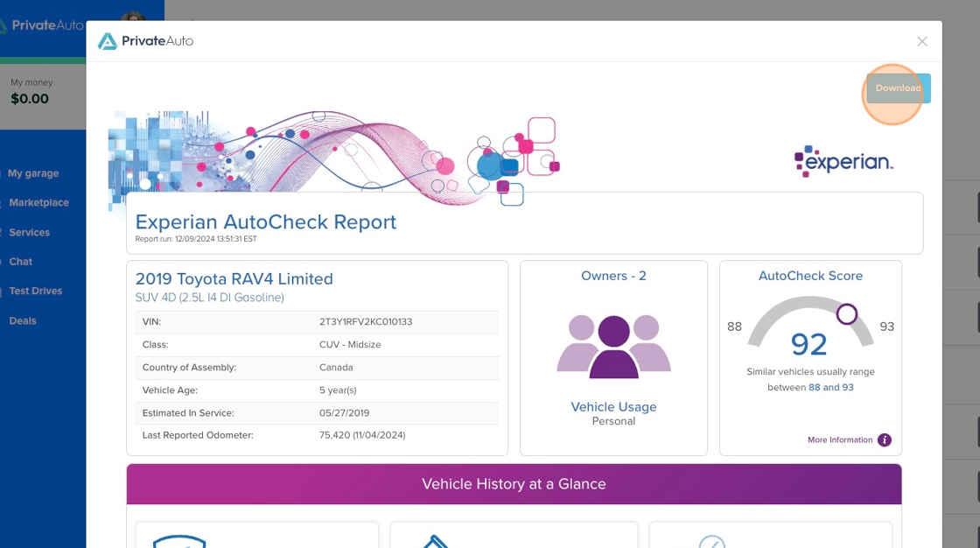Click the owners people icon
The image size is (980, 548).
613,347
